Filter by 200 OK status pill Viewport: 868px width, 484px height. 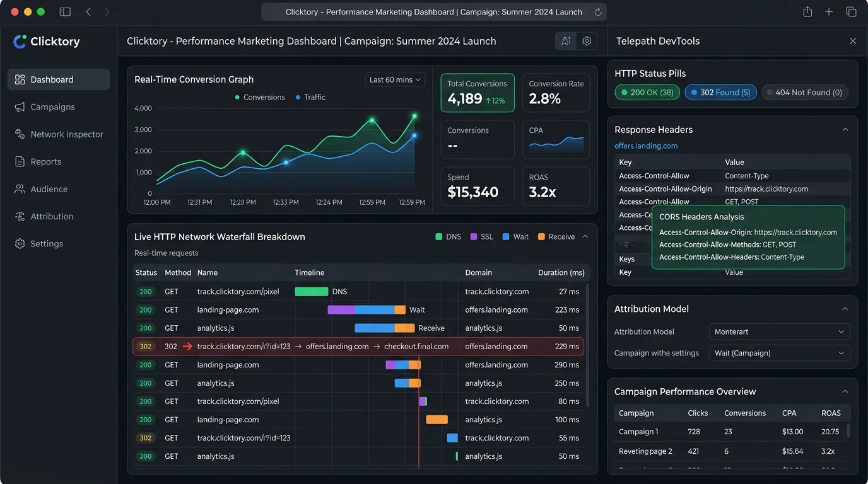click(x=647, y=93)
